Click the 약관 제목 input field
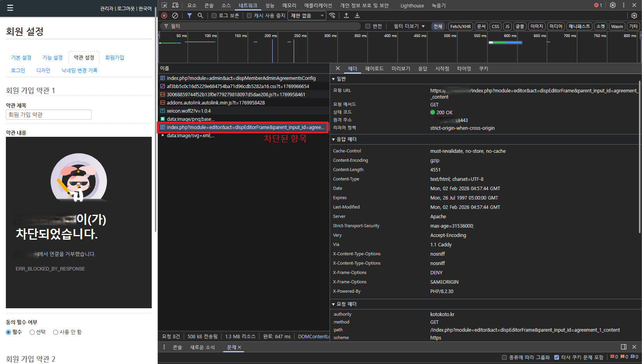Image resolution: width=642 pixels, height=364 pixels. point(49,115)
